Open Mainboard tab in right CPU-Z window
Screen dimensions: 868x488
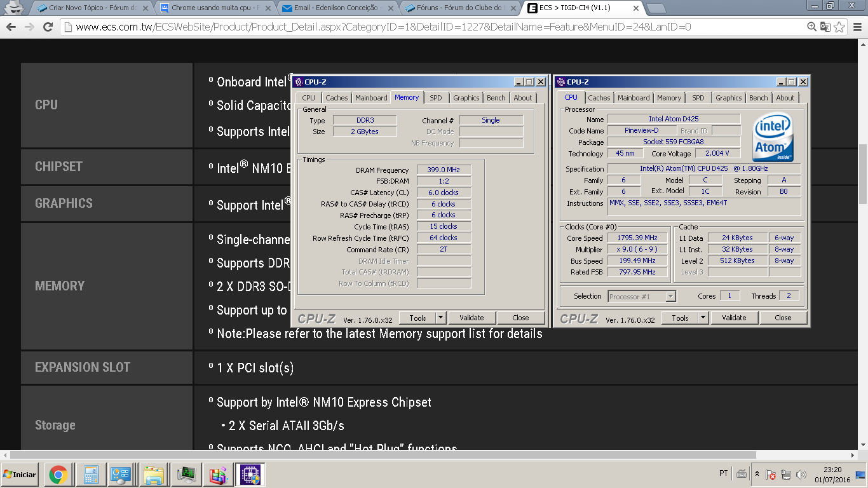click(x=634, y=98)
